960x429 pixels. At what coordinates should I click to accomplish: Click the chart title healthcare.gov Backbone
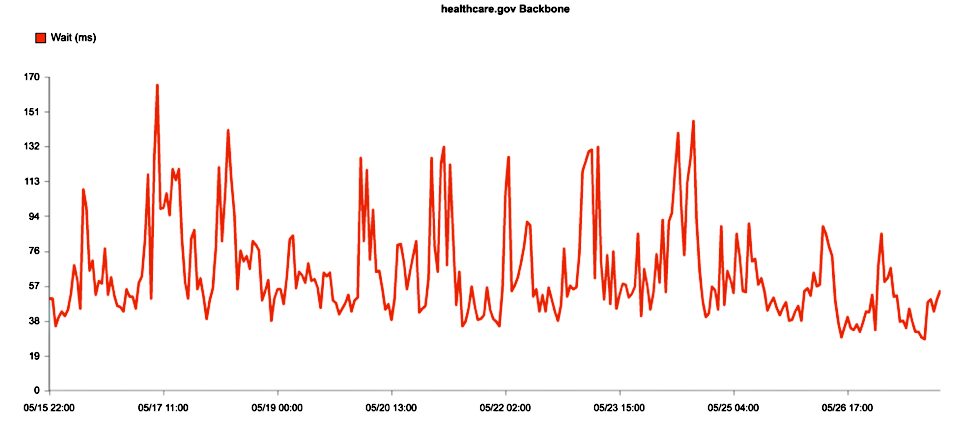pyautogui.click(x=506, y=9)
